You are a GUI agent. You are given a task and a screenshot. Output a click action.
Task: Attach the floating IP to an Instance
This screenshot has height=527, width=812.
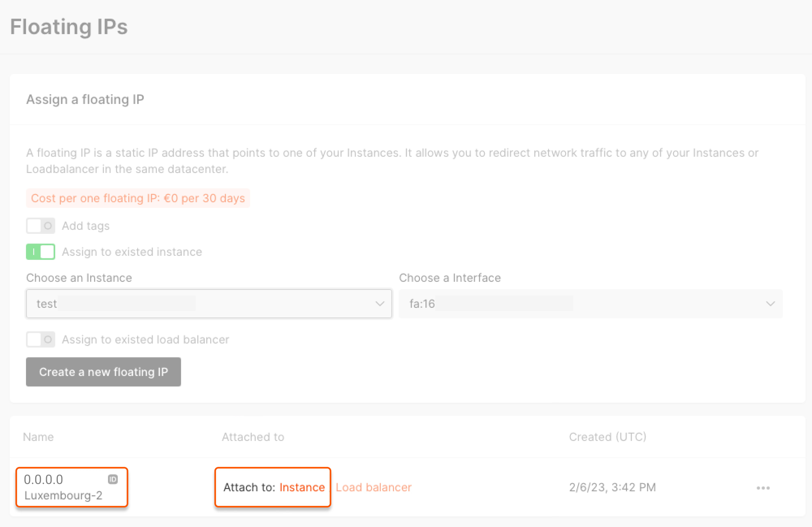click(x=302, y=487)
